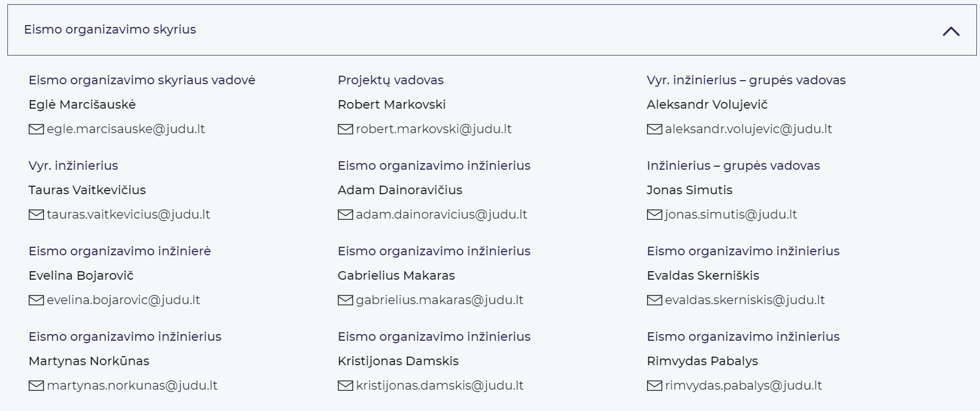Screen dimensions: 980x411
Task: Collapse the Eismo organizavimo skyrius section chevron
Action: point(951,31)
